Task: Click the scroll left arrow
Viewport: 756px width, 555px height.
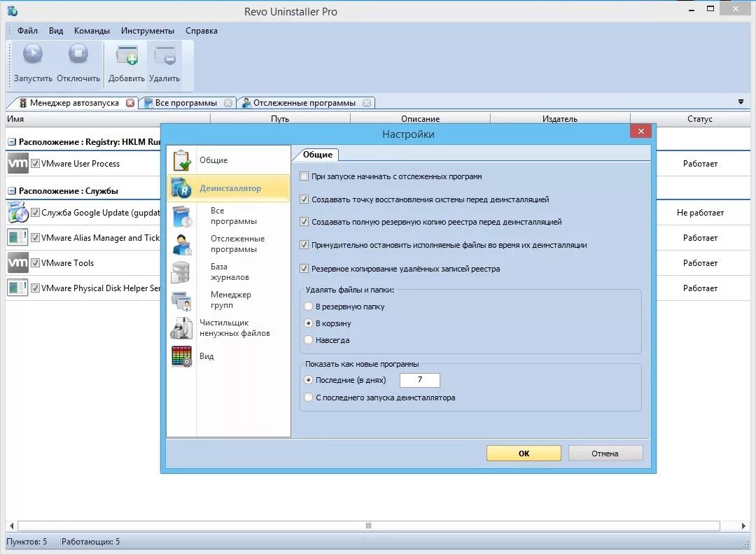Action: [12, 526]
